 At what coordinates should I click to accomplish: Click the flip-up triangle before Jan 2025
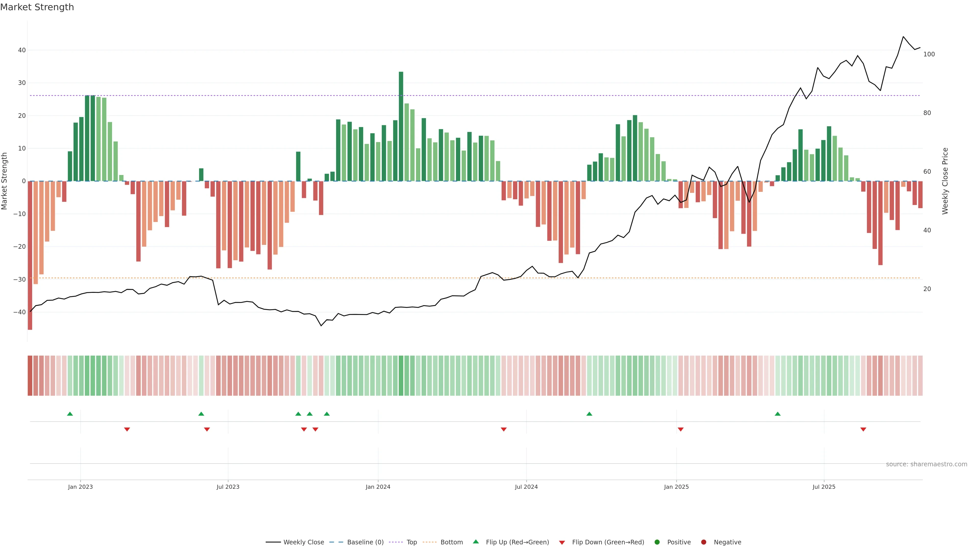[x=589, y=414]
